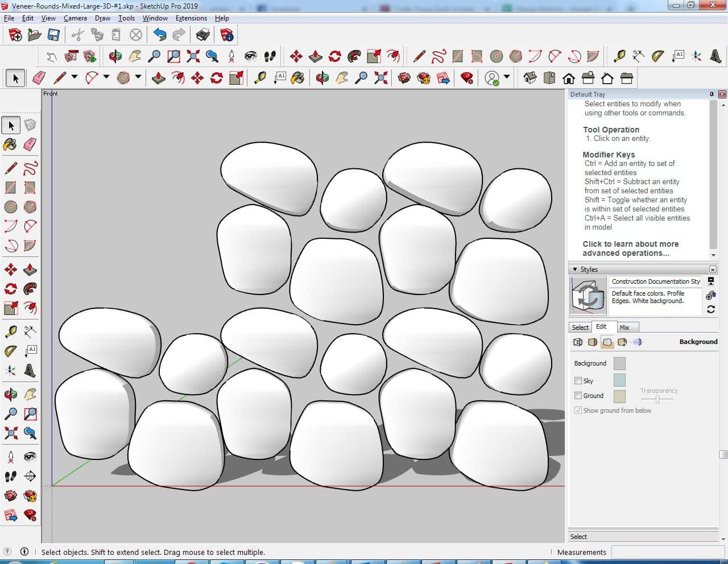Enable the Ground checkbox
Image resolution: width=728 pixels, height=564 pixels.
[x=578, y=396]
